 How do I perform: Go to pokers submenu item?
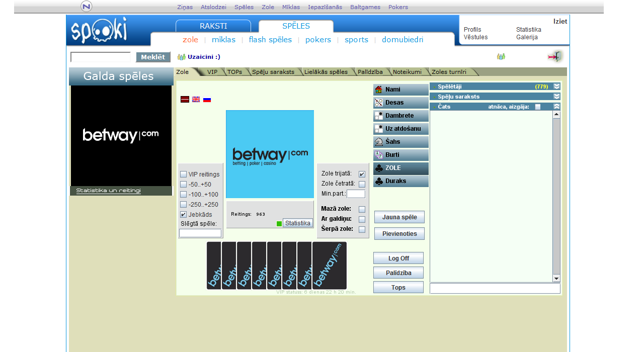[318, 40]
